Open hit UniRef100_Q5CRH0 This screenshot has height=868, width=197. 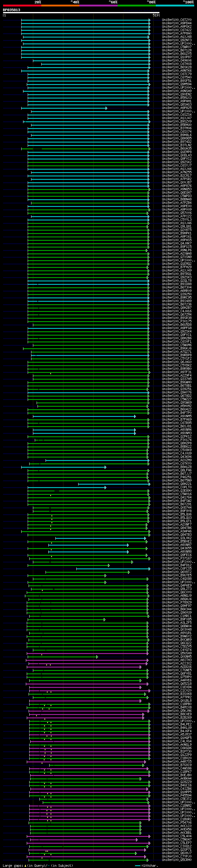tap(177, 860)
